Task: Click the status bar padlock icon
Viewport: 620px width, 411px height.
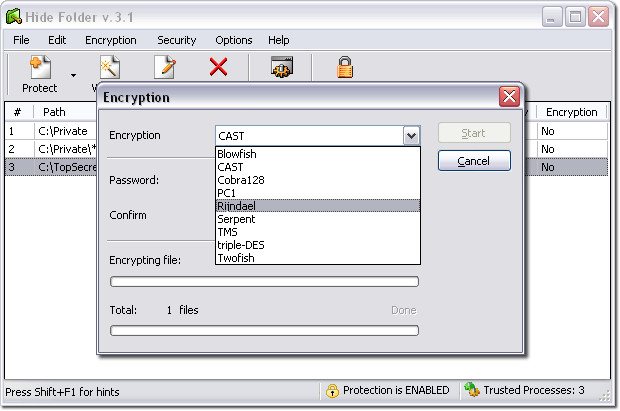Action: coord(332,390)
